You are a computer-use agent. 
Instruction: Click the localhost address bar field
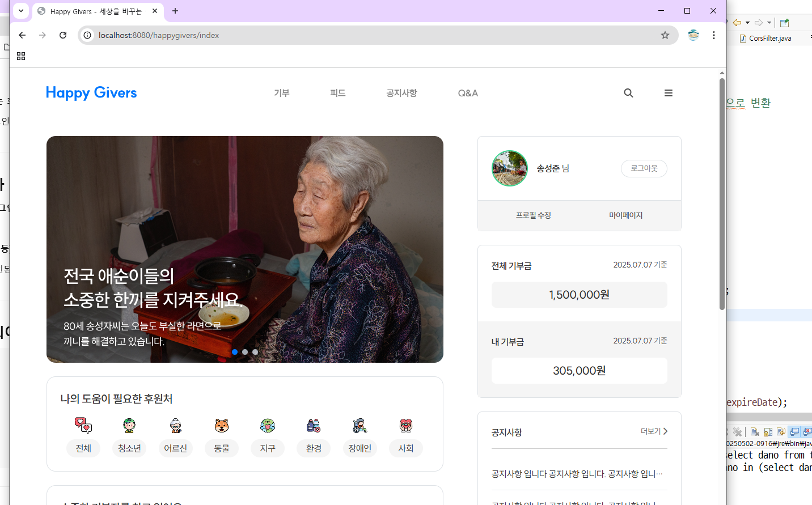click(378, 35)
